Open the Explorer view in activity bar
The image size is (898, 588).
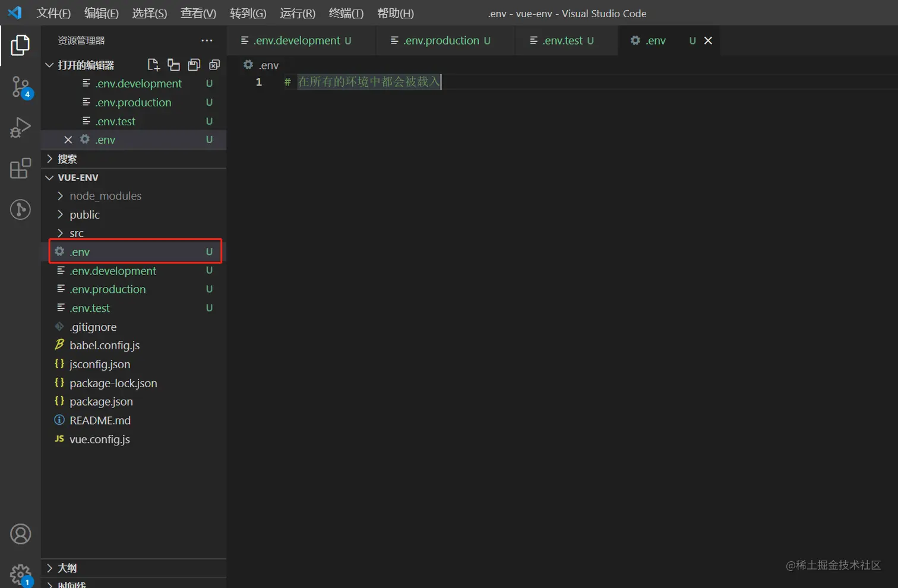tap(20, 45)
